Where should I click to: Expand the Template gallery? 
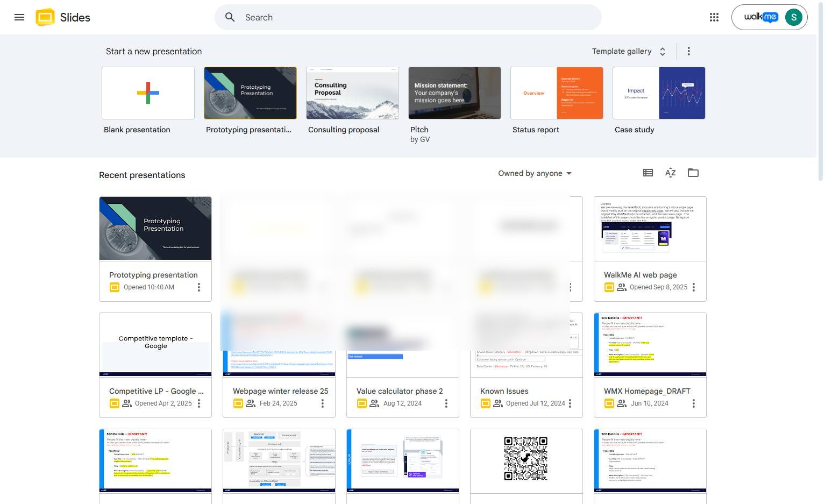click(629, 51)
